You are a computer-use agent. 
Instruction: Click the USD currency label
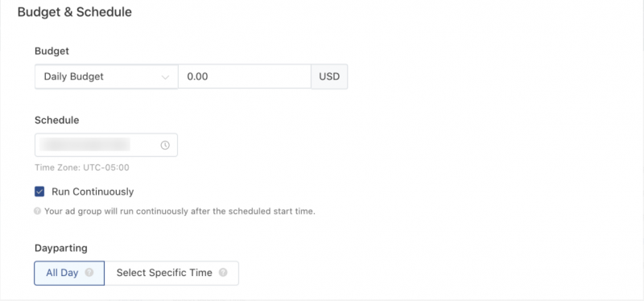pyautogui.click(x=329, y=76)
